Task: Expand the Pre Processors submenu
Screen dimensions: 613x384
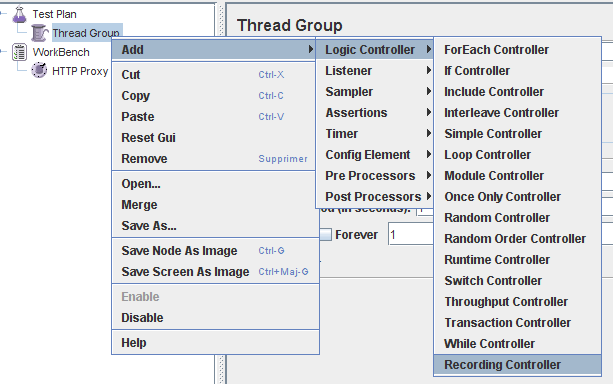Action: pyautogui.click(x=374, y=176)
